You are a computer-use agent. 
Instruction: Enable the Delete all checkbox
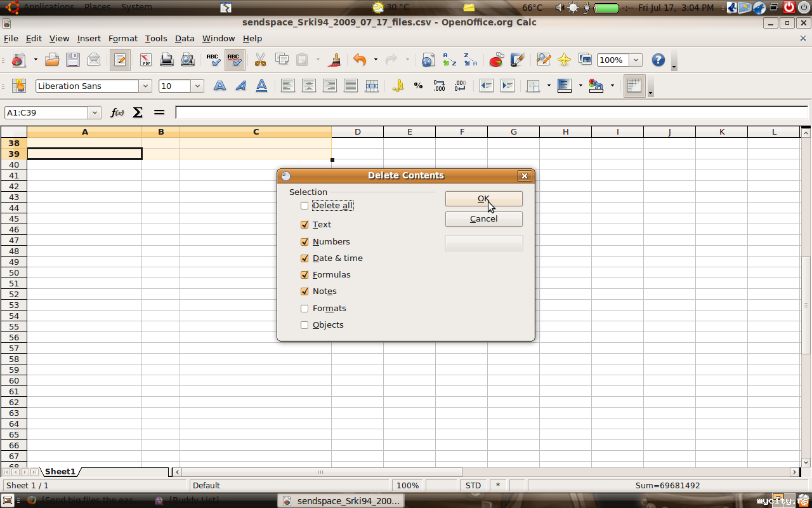click(304, 206)
